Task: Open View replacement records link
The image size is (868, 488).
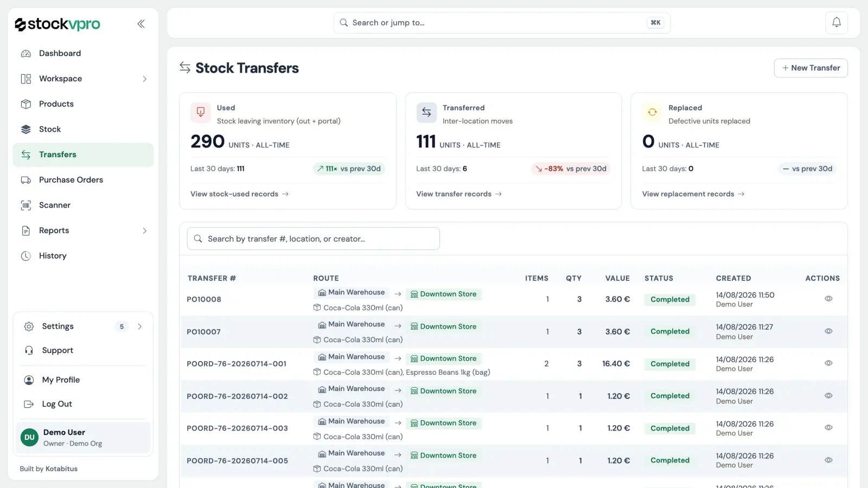Action: (693, 194)
